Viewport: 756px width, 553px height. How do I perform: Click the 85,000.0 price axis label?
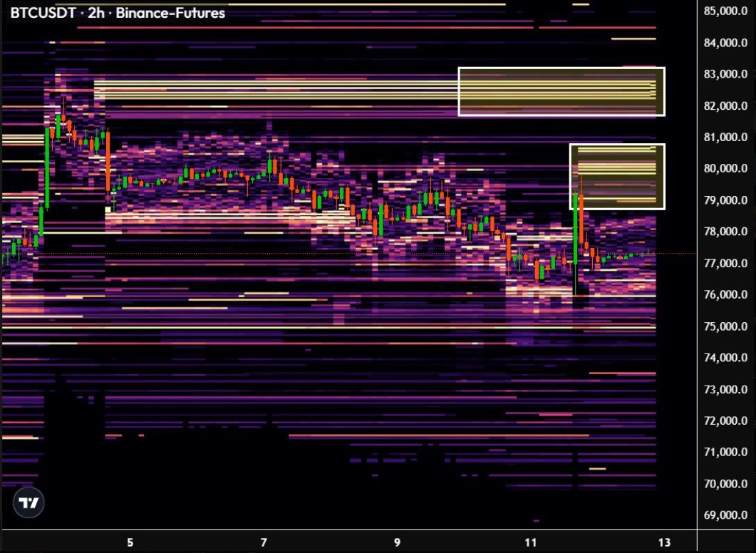[x=725, y=11]
